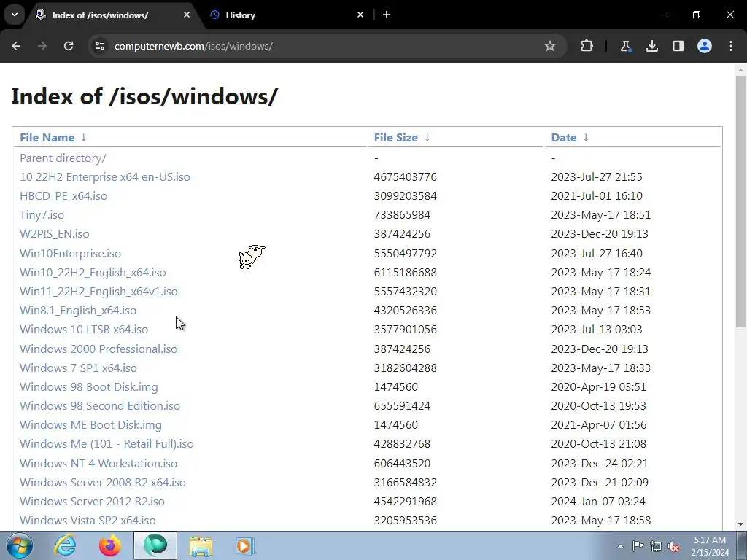Close the Index of /isos/windows/ tab

[x=187, y=15]
